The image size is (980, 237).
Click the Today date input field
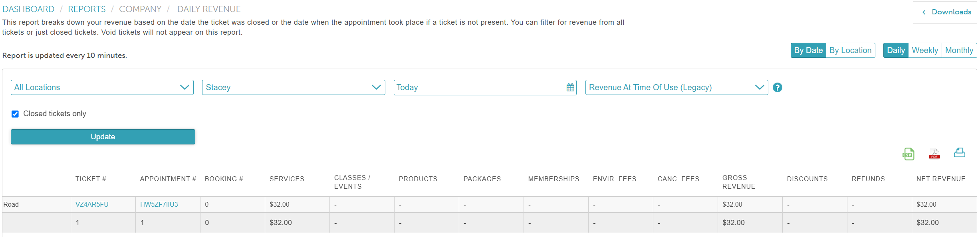[479, 87]
